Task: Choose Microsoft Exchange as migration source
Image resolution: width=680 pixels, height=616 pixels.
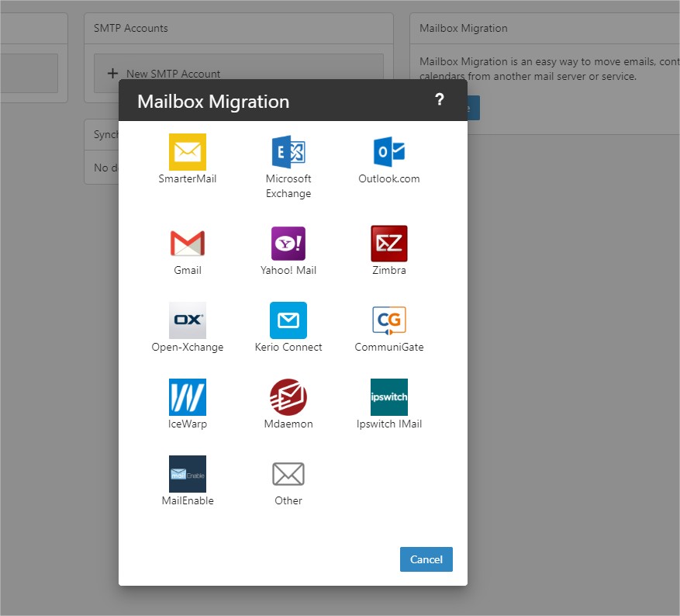Action: 288,152
